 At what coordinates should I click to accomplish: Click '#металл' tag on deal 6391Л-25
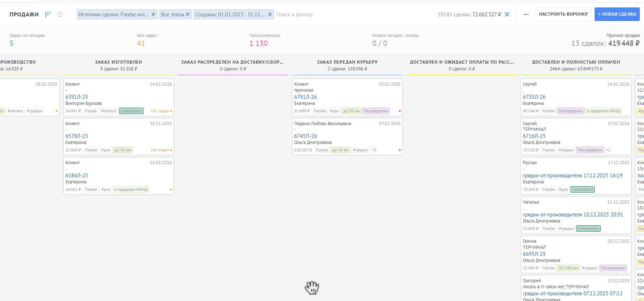point(109,111)
